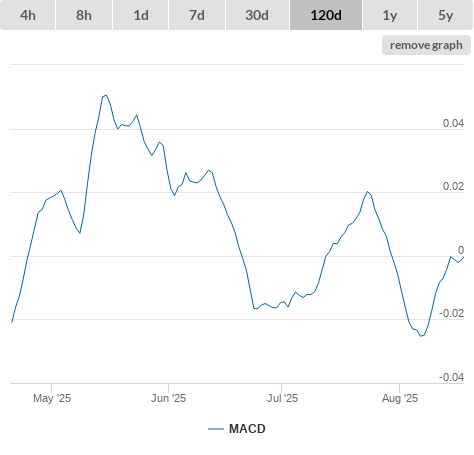Open the 1y time range
Viewport: 474px width, 455px height.
[x=390, y=15]
